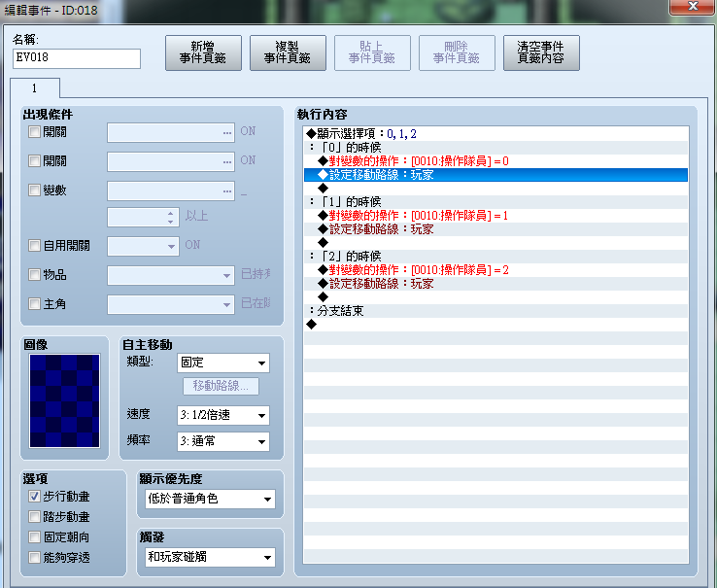Viewport: 717px width, 588px height.
Task: Select the 操作隊員 = 2 variable command
Action: click(x=496, y=270)
